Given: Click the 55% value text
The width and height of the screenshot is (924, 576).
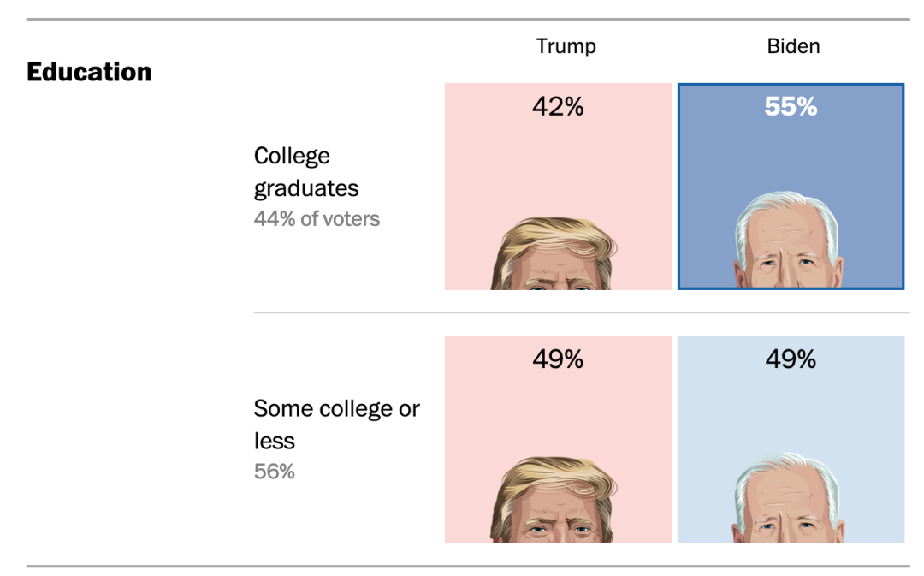Looking at the screenshot, I should click(x=791, y=107).
